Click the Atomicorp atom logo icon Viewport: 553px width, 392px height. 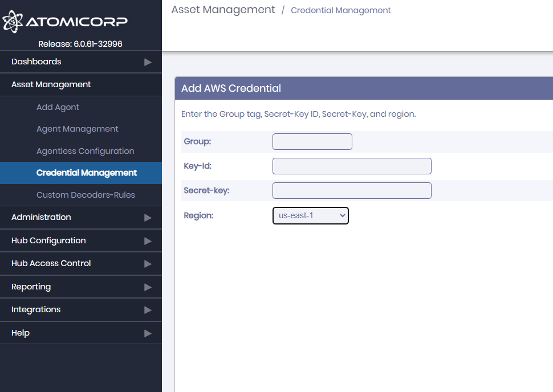(13, 22)
